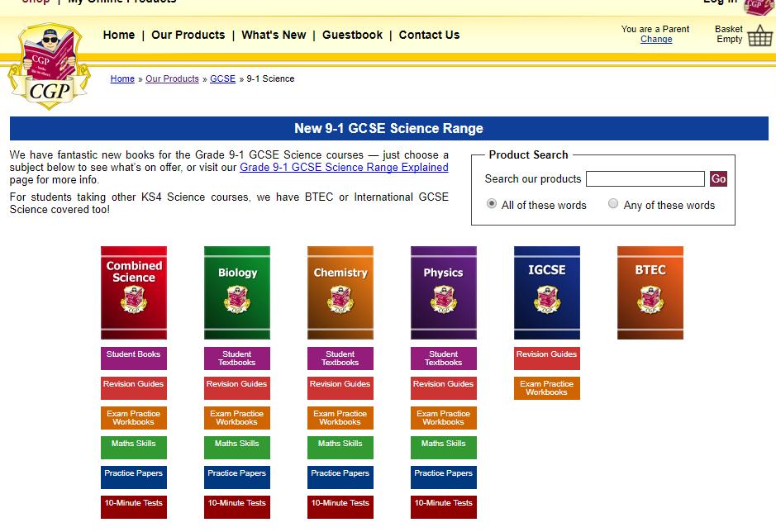
Task: Open Combined Science Revision Guides
Action: click(134, 388)
